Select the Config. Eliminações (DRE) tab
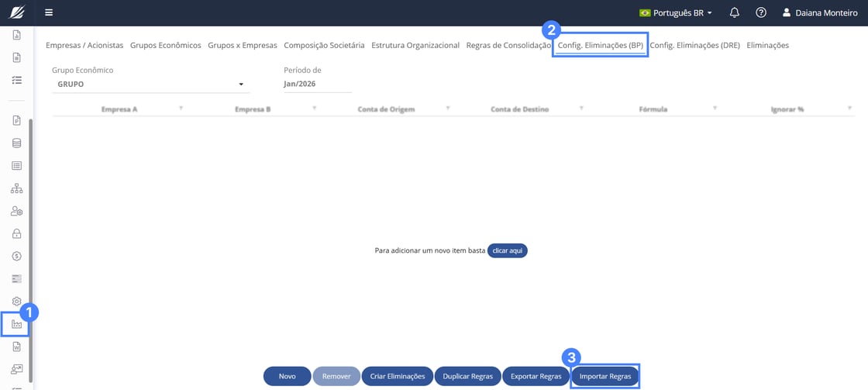The width and height of the screenshot is (868, 390). pyautogui.click(x=694, y=46)
